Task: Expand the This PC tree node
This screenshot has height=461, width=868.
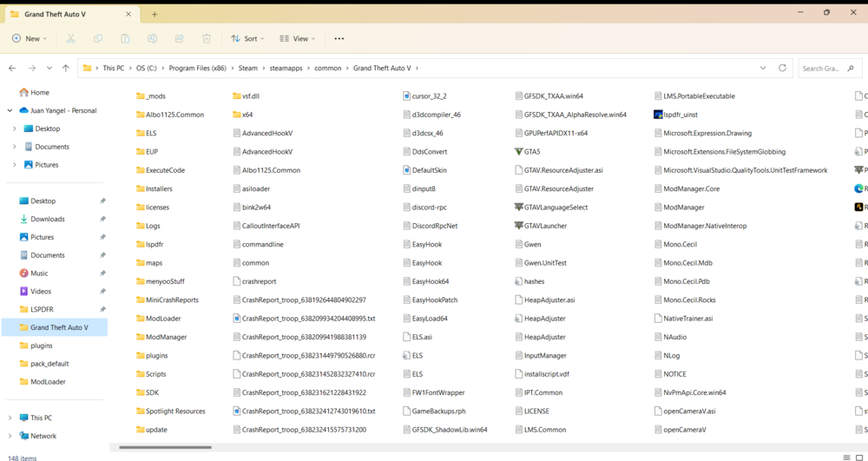Action: 10,418
